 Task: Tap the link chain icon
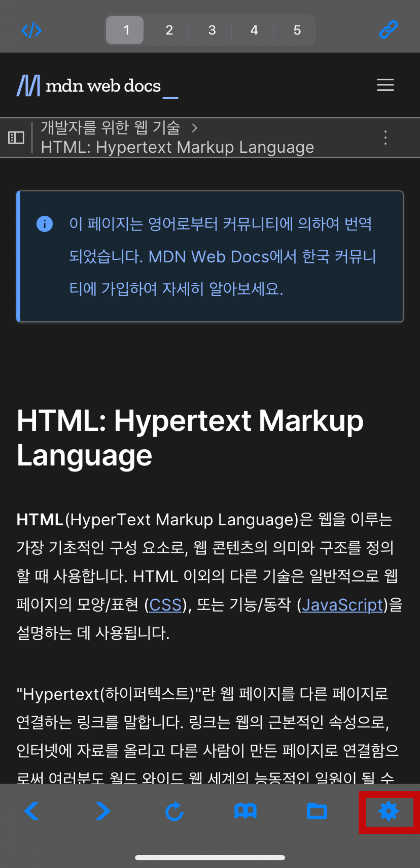coord(388,30)
